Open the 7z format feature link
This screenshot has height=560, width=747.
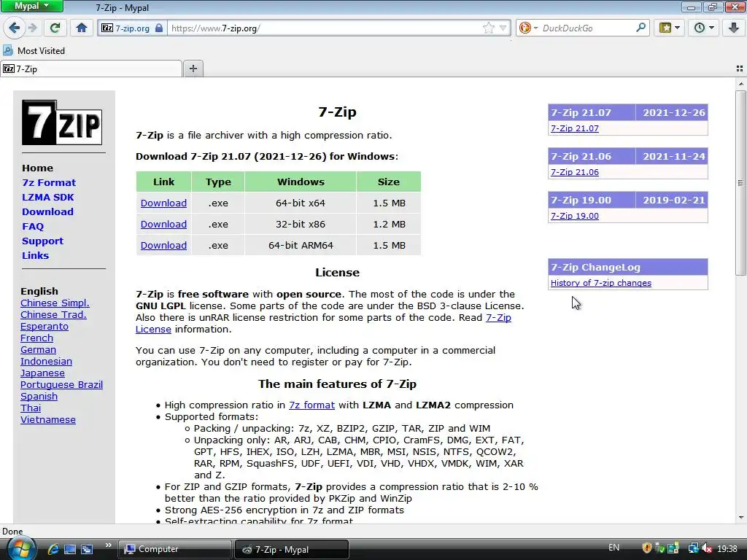pos(311,405)
